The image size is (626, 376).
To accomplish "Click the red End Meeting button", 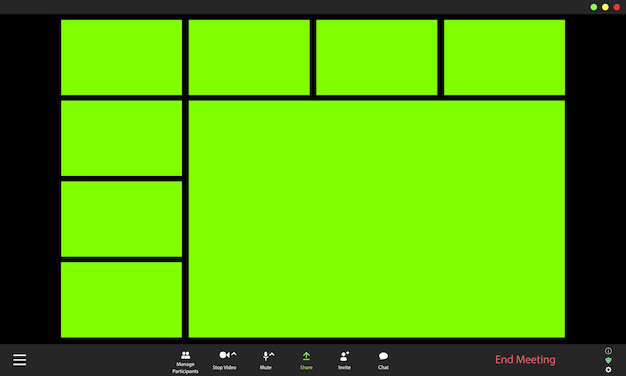I will tap(525, 360).
